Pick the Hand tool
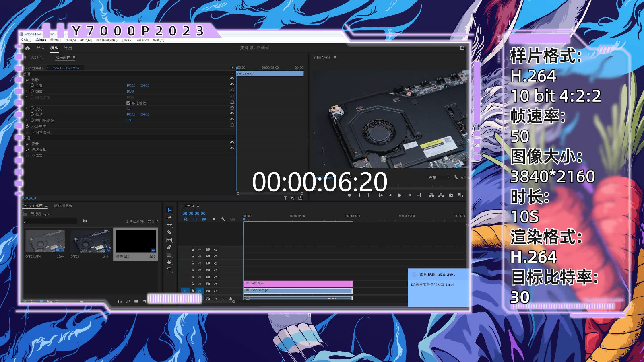644x362 pixels. [x=169, y=262]
